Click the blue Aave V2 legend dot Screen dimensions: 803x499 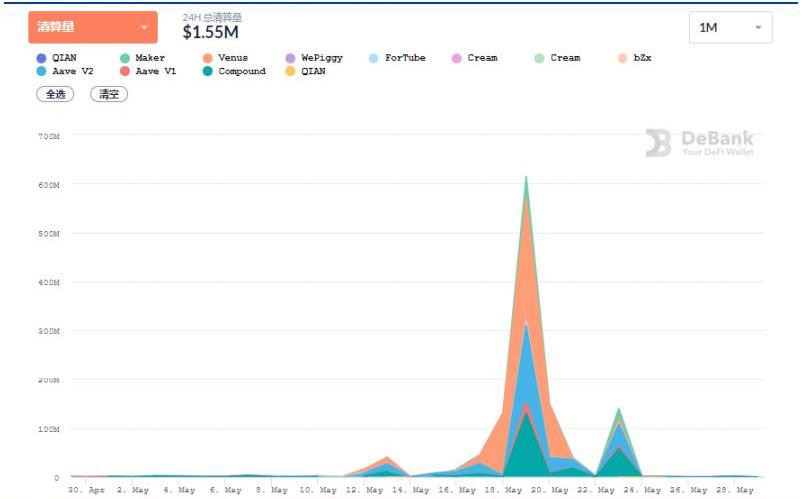41,72
